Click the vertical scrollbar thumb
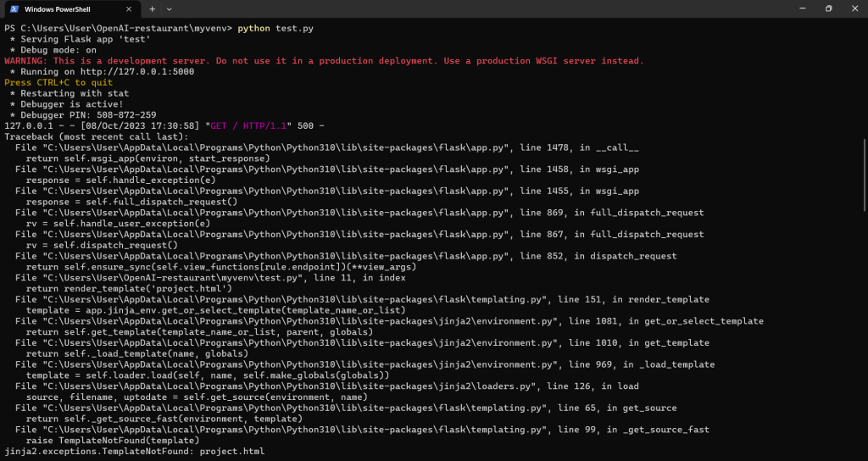868x461 pixels. 865,174
